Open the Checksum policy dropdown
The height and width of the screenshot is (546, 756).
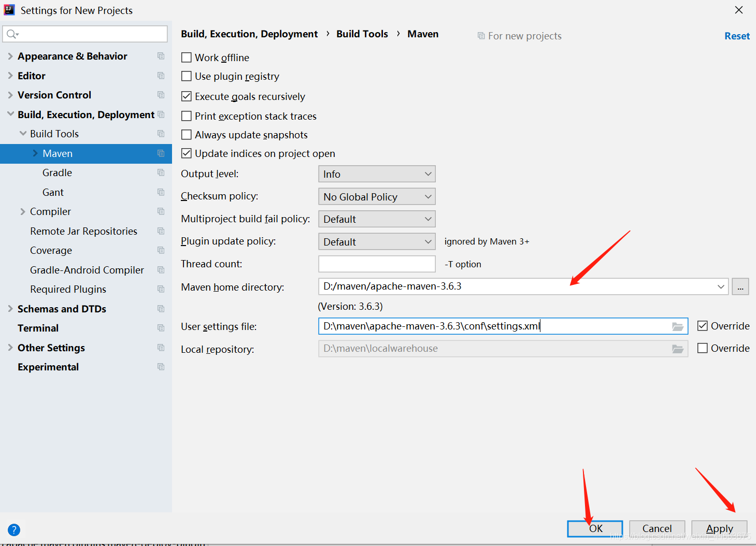pos(377,196)
